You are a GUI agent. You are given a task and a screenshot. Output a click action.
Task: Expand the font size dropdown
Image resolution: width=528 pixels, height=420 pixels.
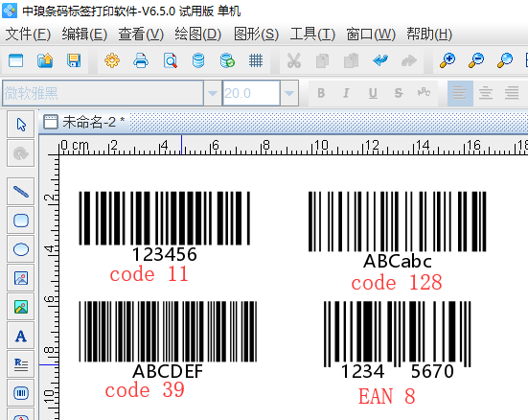(x=289, y=93)
